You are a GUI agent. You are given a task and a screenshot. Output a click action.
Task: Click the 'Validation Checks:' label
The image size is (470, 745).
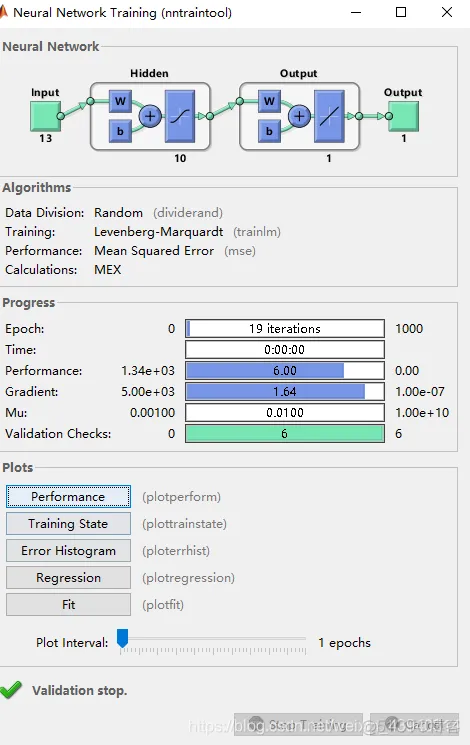click(x=58, y=433)
